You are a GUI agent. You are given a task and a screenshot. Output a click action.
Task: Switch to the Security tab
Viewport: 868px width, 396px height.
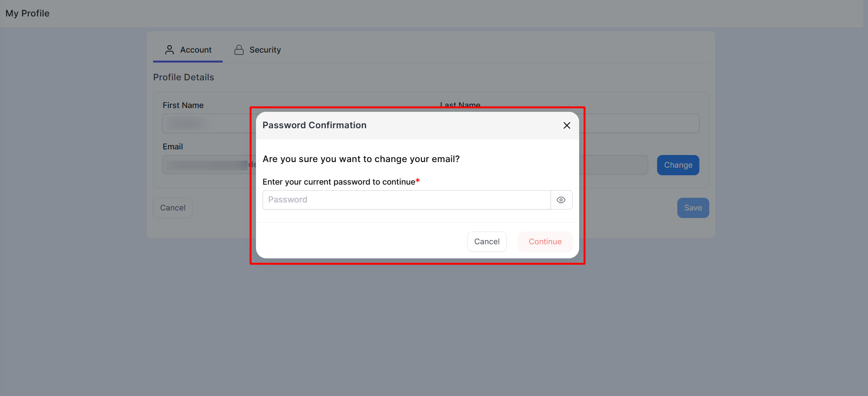[258, 50]
